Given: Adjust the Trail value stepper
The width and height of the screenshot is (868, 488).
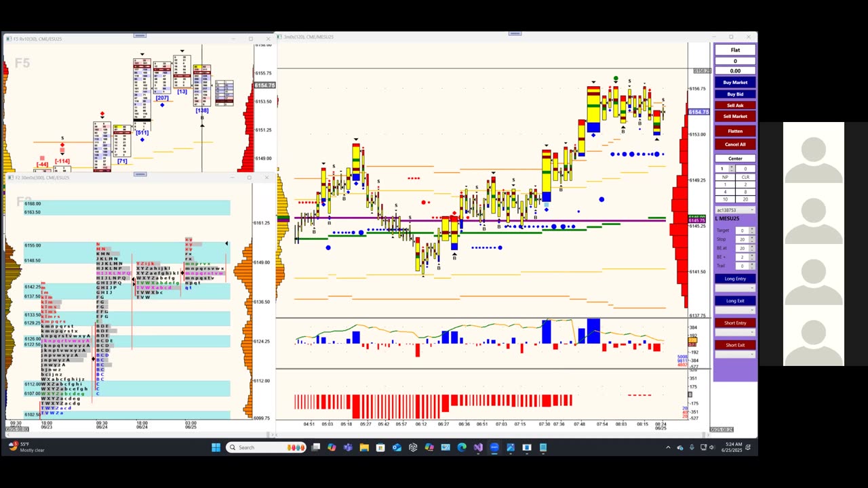Looking at the screenshot, I should pos(751,266).
